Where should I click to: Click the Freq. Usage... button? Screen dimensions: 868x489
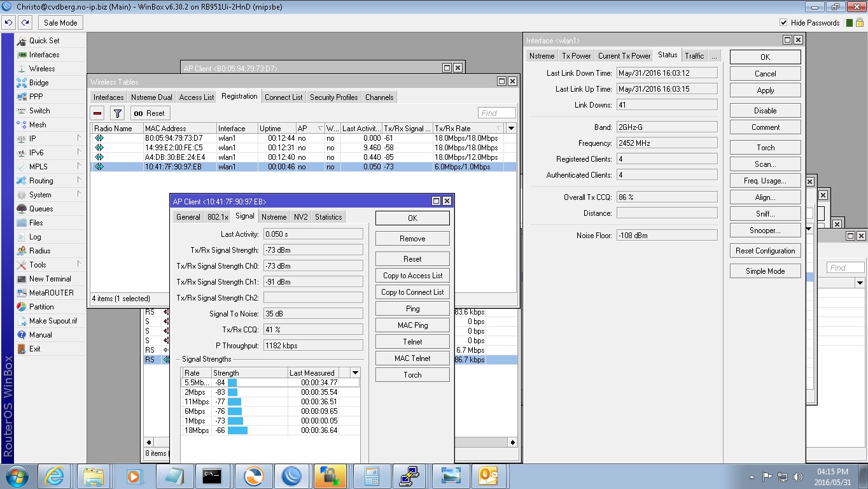[x=765, y=181]
